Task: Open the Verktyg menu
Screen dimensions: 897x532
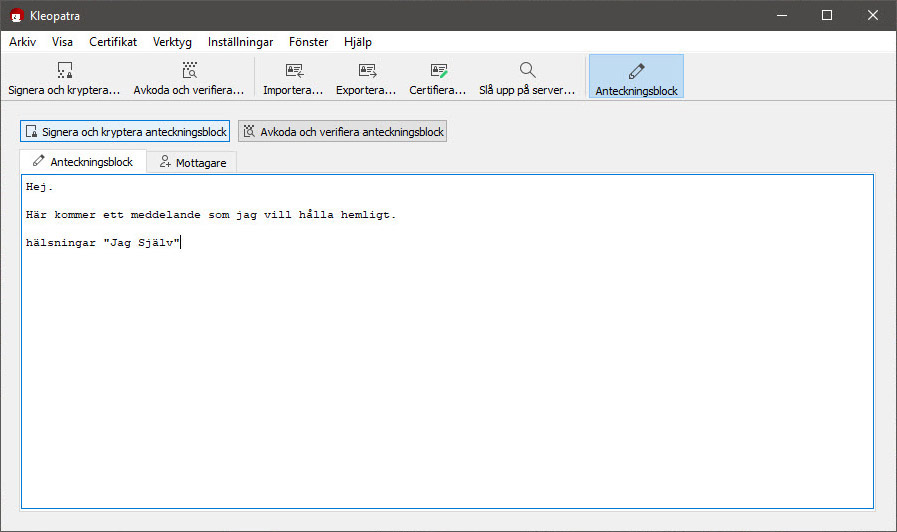Action: point(172,42)
